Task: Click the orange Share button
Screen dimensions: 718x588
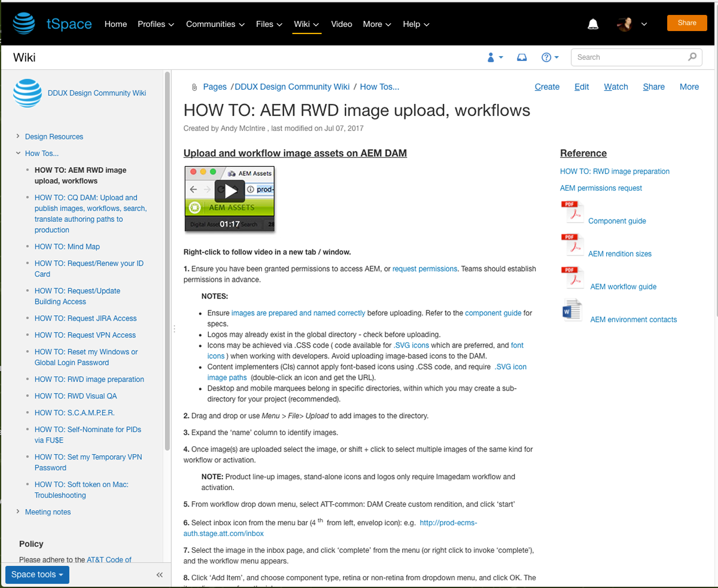Action: pyautogui.click(x=687, y=23)
